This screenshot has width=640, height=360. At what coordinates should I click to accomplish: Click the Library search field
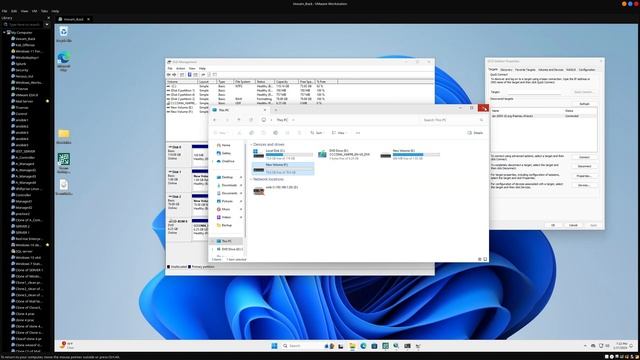click(x=23, y=24)
